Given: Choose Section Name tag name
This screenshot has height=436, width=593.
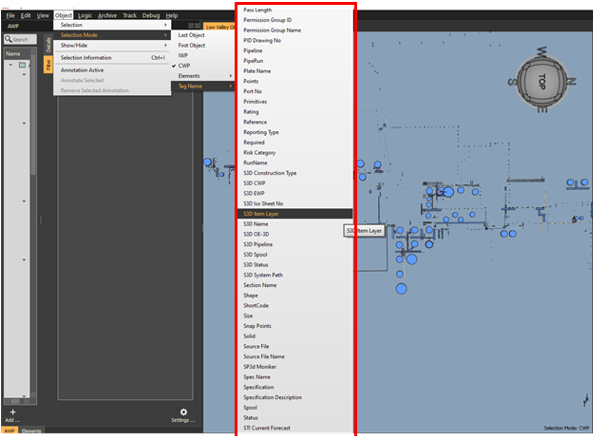Looking at the screenshot, I should (295, 285).
